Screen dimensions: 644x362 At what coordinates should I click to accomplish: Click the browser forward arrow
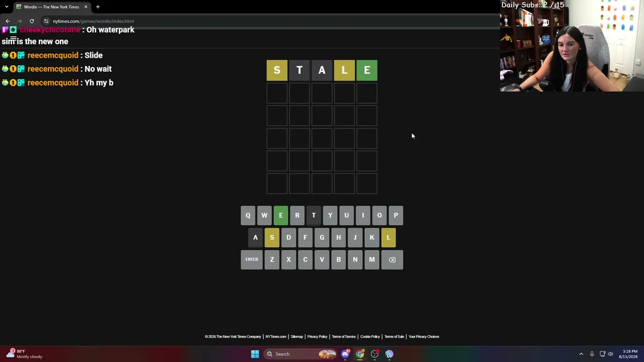click(20, 21)
